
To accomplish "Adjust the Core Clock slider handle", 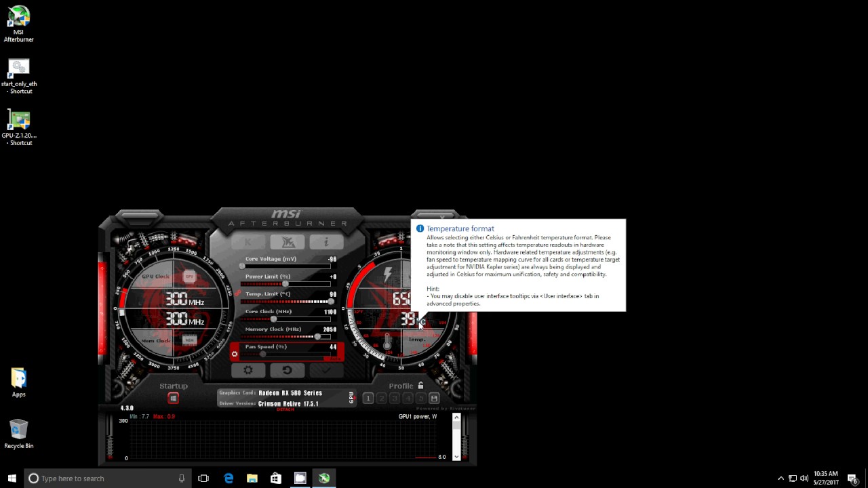I will coord(273,319).
